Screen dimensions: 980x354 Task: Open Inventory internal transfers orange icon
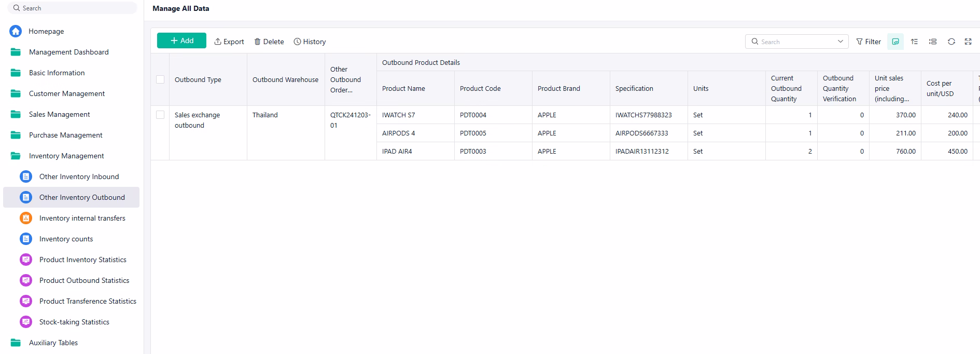26,218
